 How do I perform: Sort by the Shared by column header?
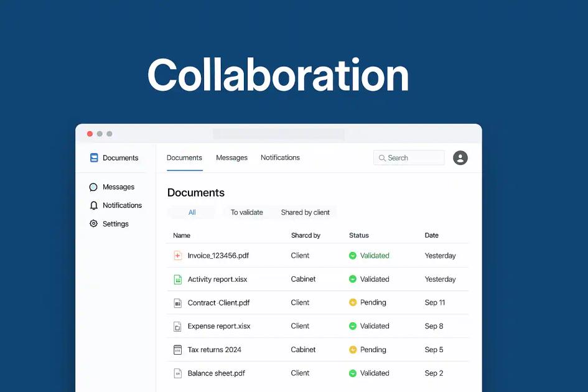click(x=306, y=235)
